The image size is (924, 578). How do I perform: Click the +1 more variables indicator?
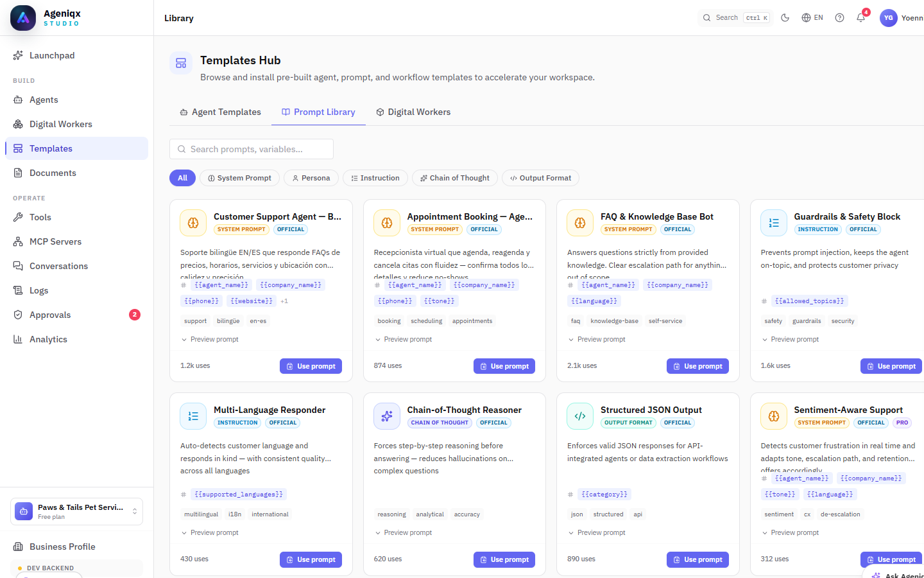coord(284,301)
